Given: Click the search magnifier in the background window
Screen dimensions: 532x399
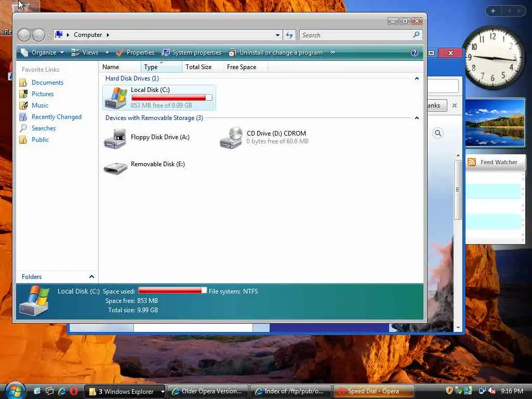Looking at the screenshot, I should (x=438, y=133).
